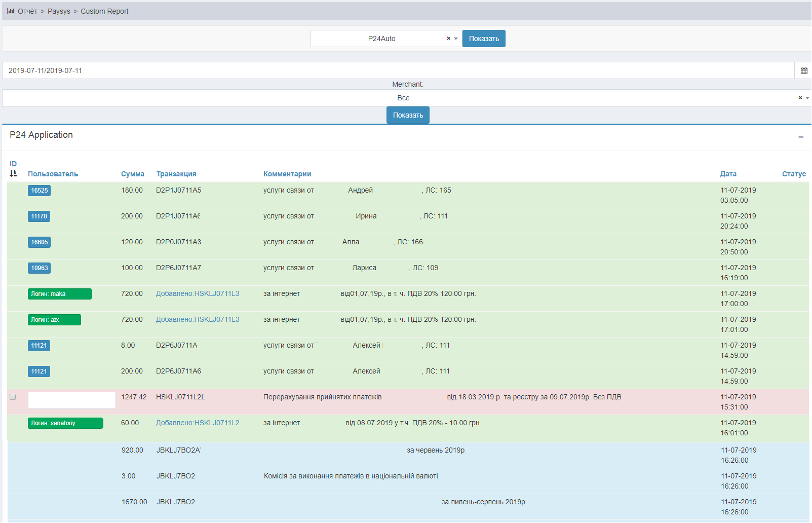The height and width of the screenshot is (523, 812).
Task: Click Custom Report breadcrumb
Action: coord(104,11)
